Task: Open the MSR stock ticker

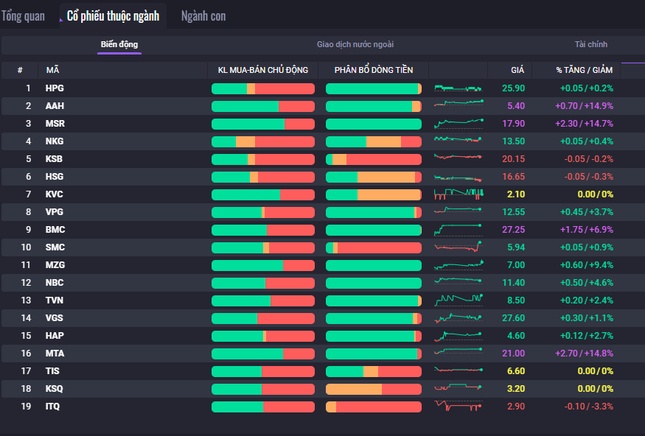Action: pos(54,124)
